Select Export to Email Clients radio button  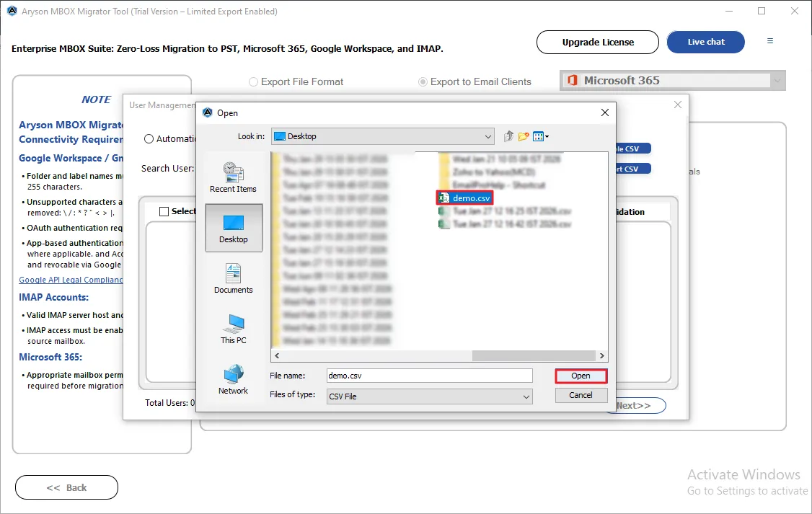click(423, 81)
